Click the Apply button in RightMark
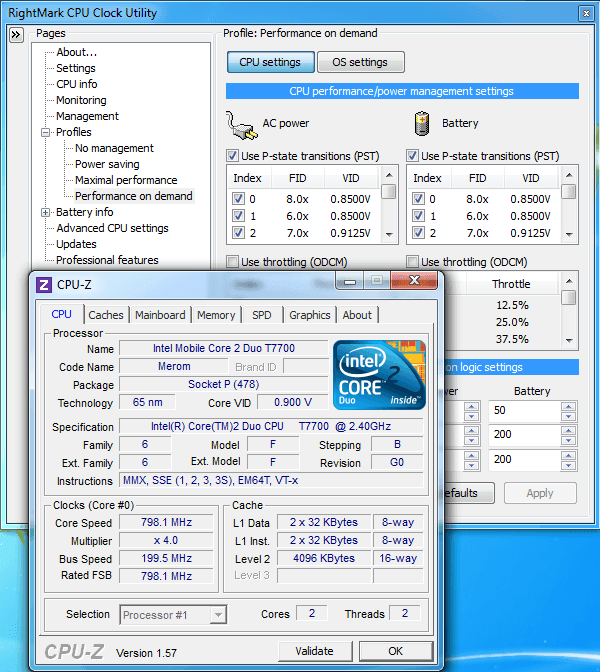The width and height of the screenshot is (600, 672). [540, 493]
